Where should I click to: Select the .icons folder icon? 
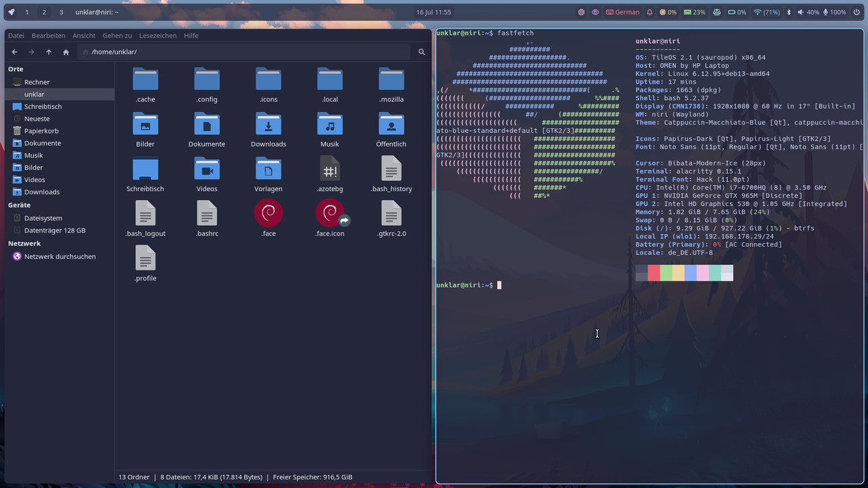[x=269, y=79]
